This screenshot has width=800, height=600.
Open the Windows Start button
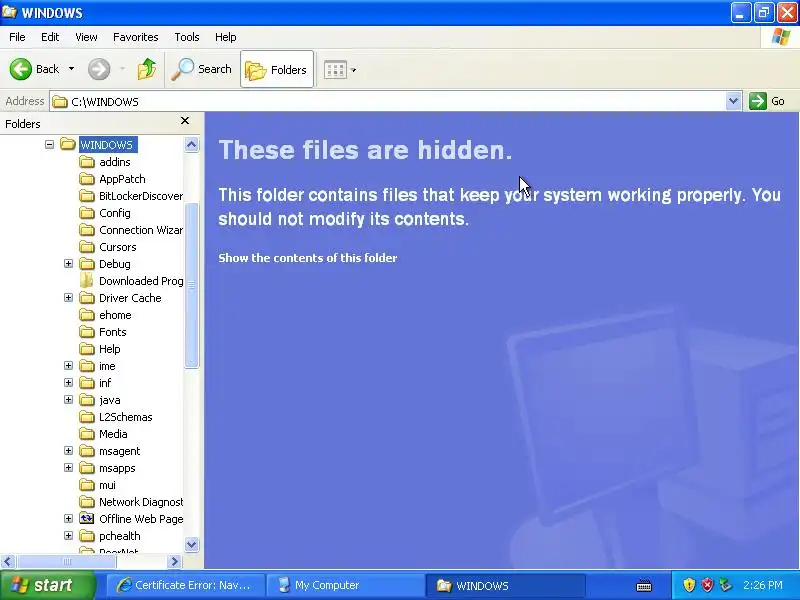[48, 585]
